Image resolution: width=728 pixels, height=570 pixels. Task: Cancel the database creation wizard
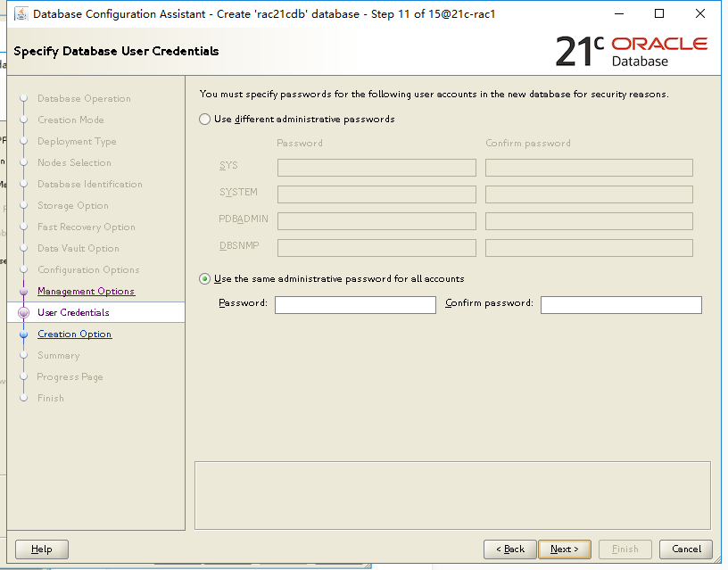click(686, 549)
